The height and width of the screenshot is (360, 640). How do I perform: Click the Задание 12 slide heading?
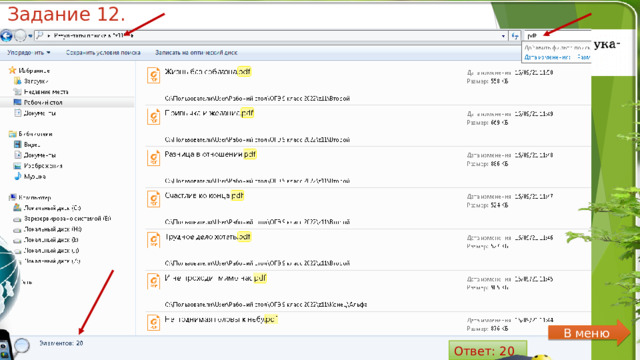click(66, 14)
